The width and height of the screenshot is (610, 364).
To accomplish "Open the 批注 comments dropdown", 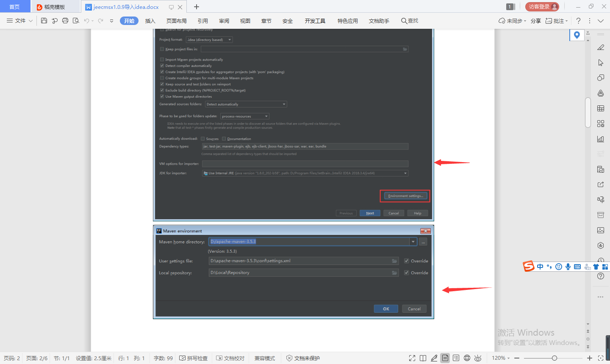I will pos(557,21).
